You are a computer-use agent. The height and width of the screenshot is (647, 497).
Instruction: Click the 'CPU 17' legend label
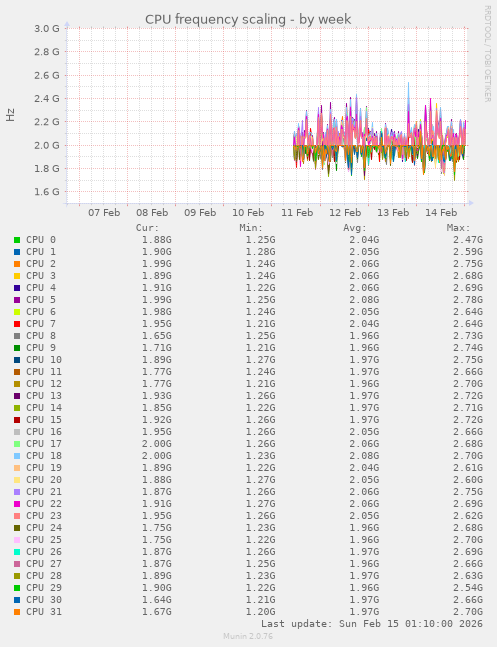tap(44, 444)
